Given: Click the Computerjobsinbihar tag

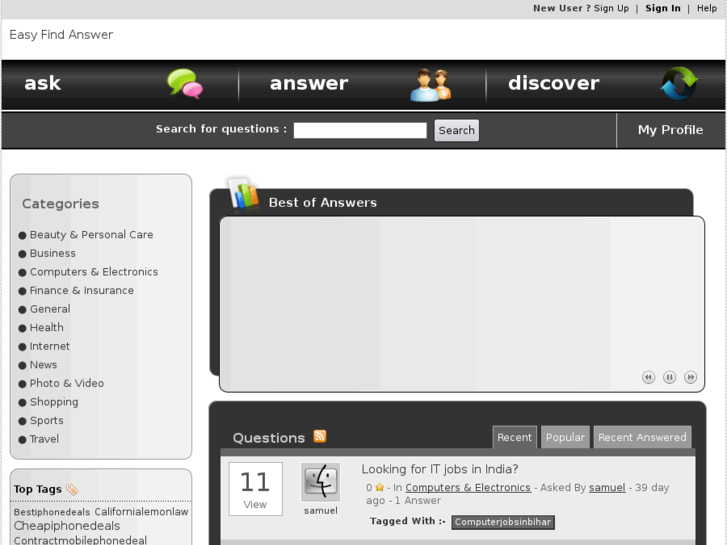Looking at the screenshot, I should tap(503, 522).
